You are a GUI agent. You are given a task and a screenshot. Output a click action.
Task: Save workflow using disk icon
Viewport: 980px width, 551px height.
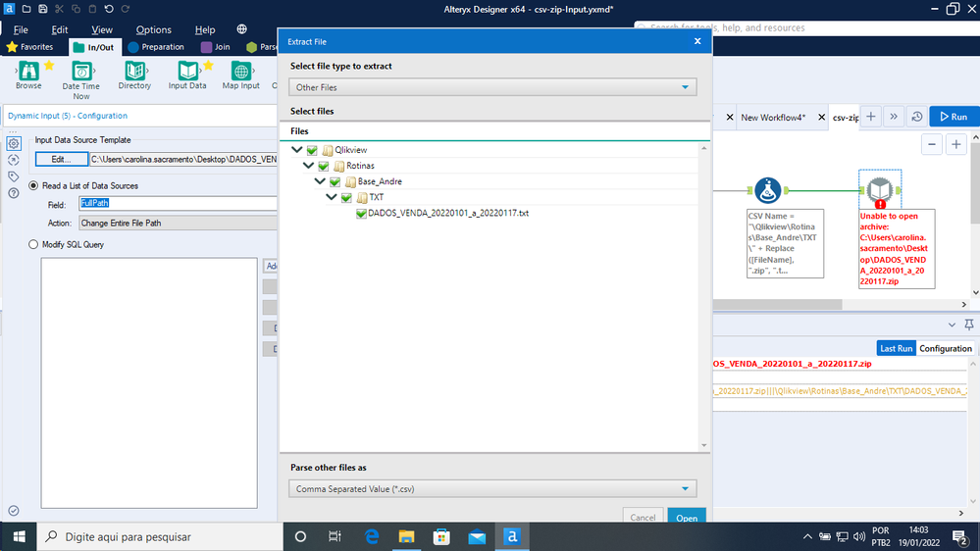[42, 9]
